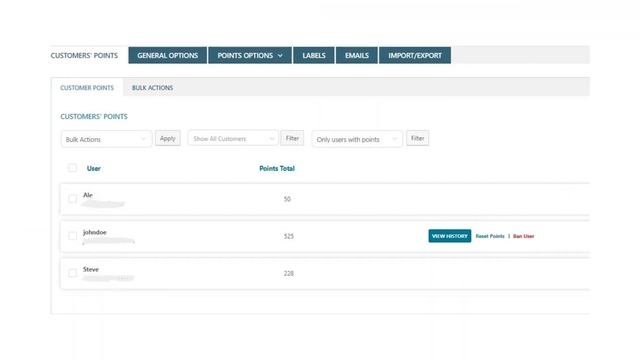Open the Import/Export tab
The height and width of the screenshot is (360, 640).
pyautogui.click(x=415, y=55)
